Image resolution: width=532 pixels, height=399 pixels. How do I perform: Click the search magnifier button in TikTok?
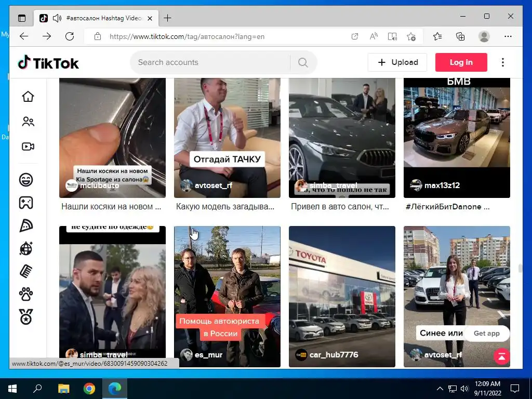[x=303, y=62]
